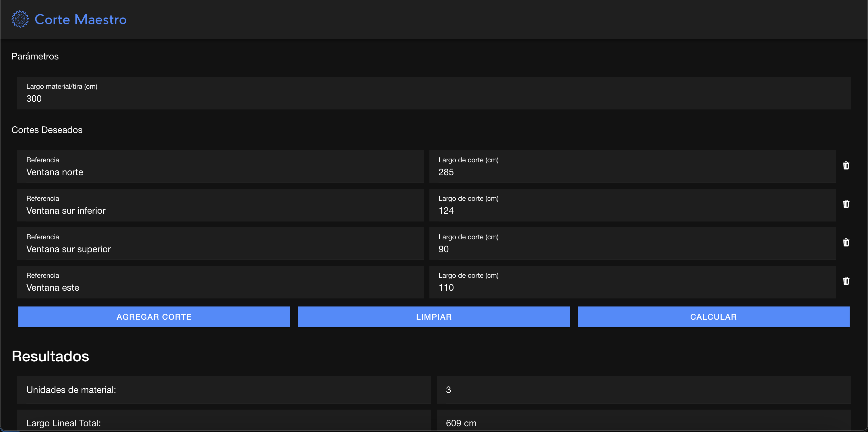Remove the Ventana sur superior row via trash icon
The image size is (868, 432).
[x=846, y=242]
